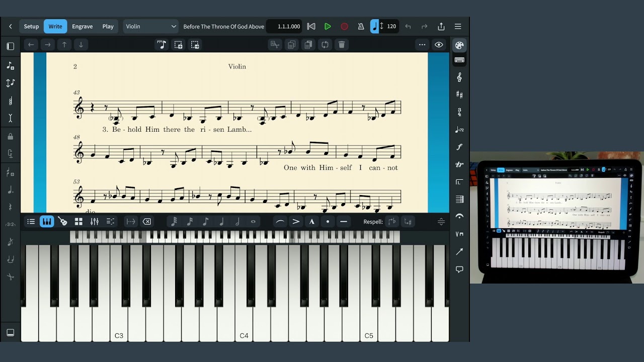The image size is (644, 362).
Task: Toggle Insert mode
Action: [x=10, y=118]
